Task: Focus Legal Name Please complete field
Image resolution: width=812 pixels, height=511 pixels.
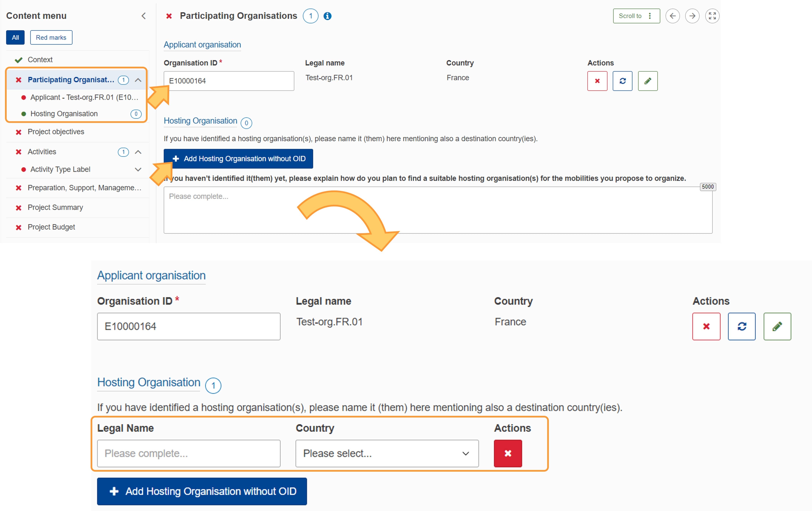Action: point(188,453)
